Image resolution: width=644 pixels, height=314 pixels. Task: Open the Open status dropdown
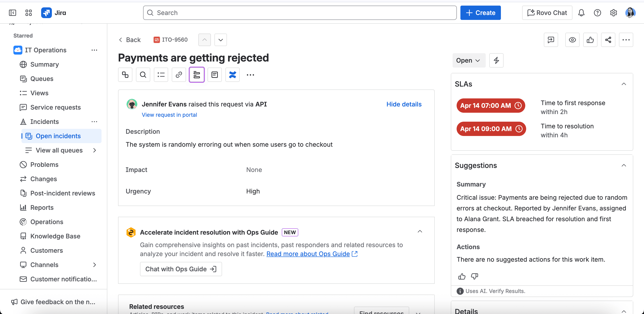tap(468, 60)
